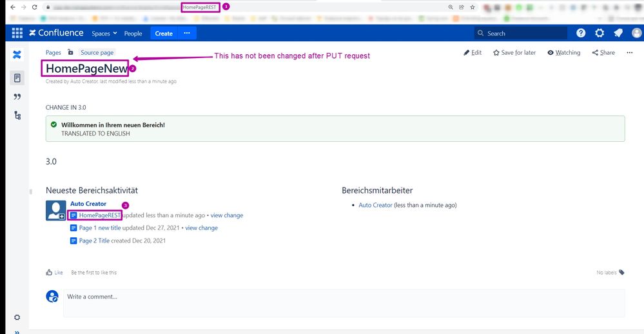Open the administration gear menu
644x334 pixels.
[600, 34]
